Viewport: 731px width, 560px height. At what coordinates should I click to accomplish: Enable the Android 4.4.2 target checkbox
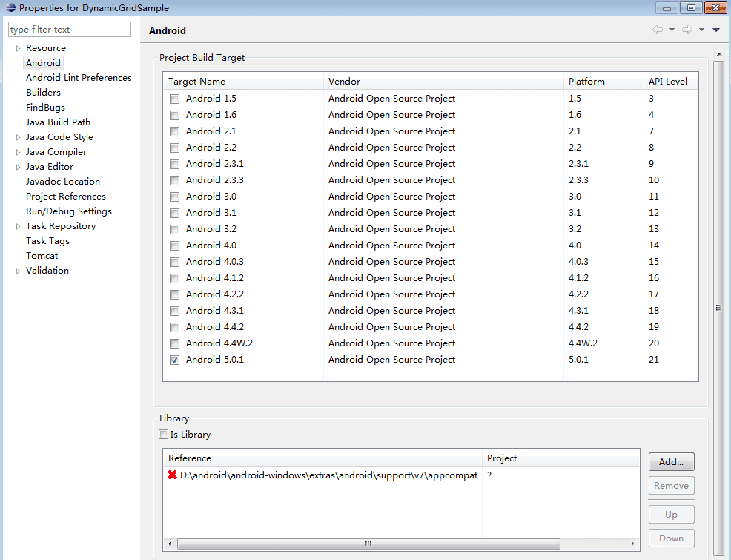[174, 327]
